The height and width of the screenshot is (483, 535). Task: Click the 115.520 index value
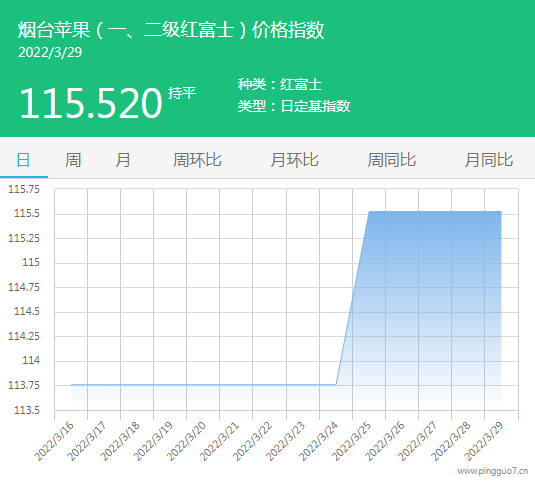91,103
